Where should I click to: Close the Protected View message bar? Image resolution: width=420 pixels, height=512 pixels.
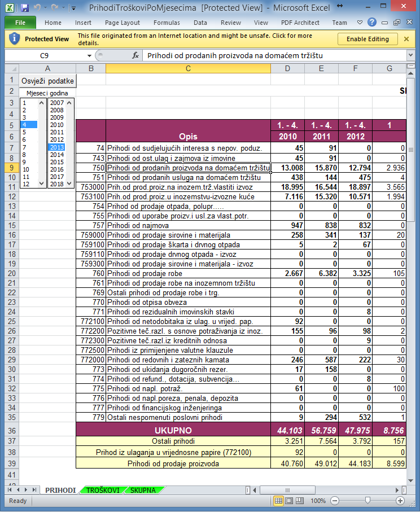click(x=406, y=39)
